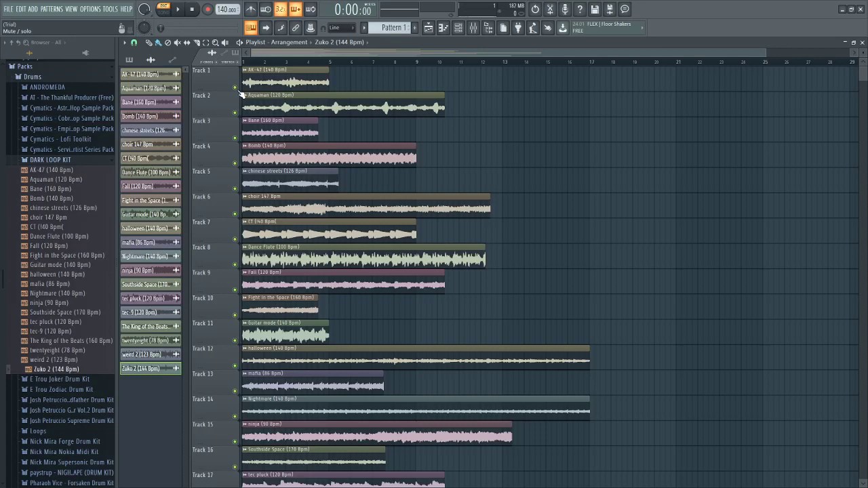868x488 pixels.
Task: Switch to PAT pattern mode
Action: (x=163, y=5)
